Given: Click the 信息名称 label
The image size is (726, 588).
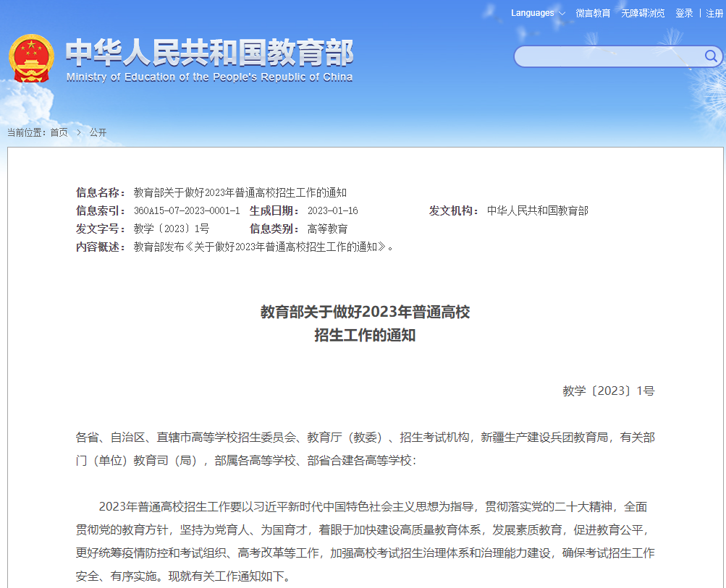Looking at the screenshot, I should pos(101,192).
